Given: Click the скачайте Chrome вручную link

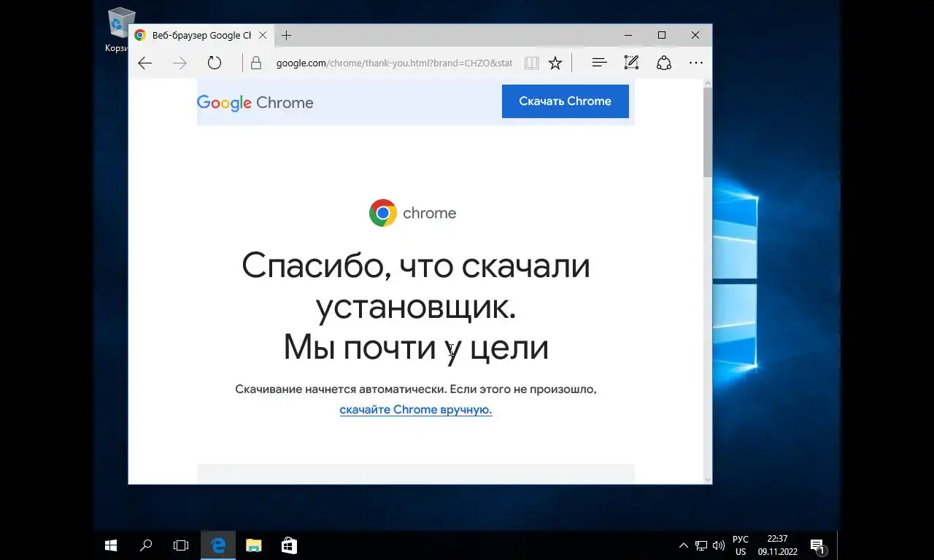Looking at the screenshot, I should coord(416,410).
